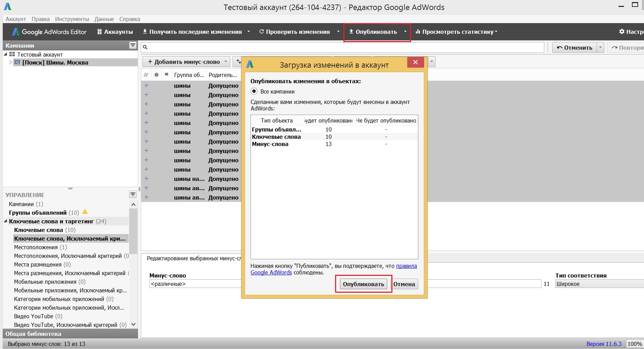Open the Общая библиотека section
Viewport: 644px width, 349px height.
[70, 334]
